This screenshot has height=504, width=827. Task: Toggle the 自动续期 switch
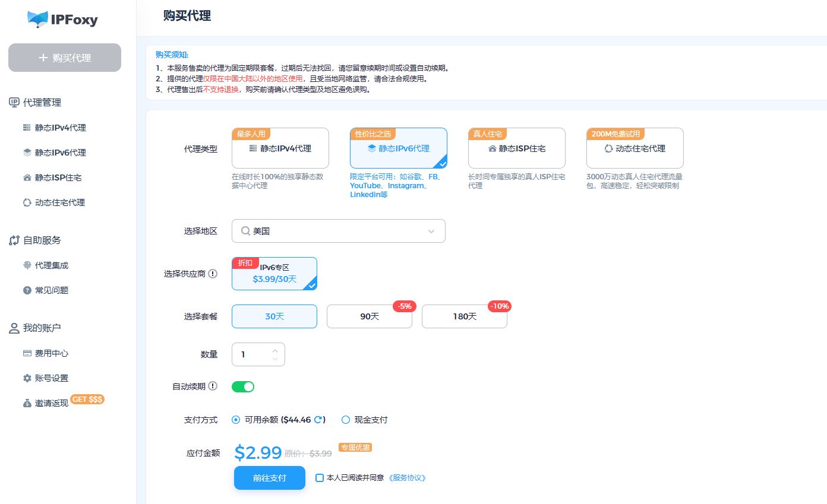243,386
